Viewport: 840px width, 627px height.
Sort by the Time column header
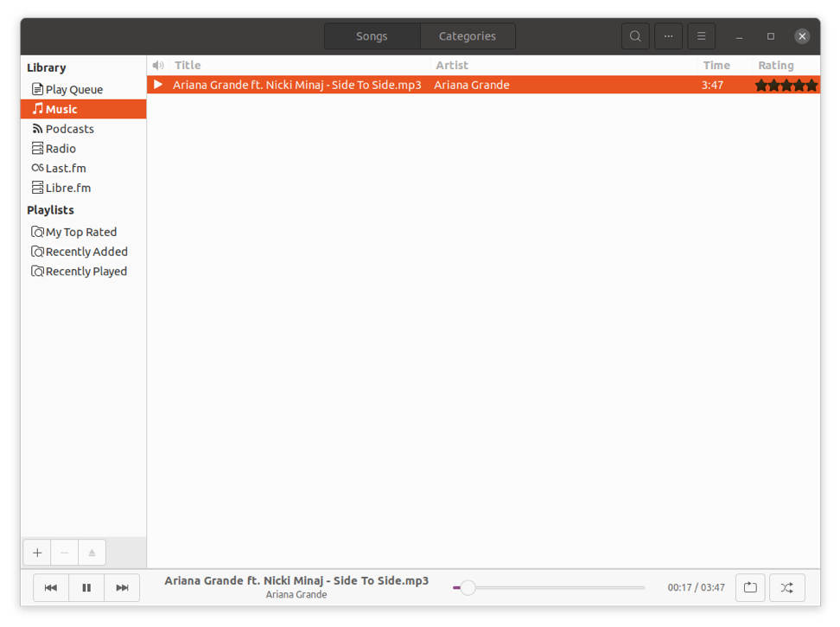[725, 66]
